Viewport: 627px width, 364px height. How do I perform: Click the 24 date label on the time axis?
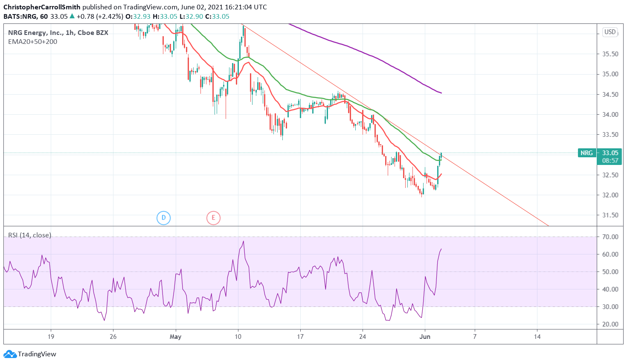coord(363,337)
